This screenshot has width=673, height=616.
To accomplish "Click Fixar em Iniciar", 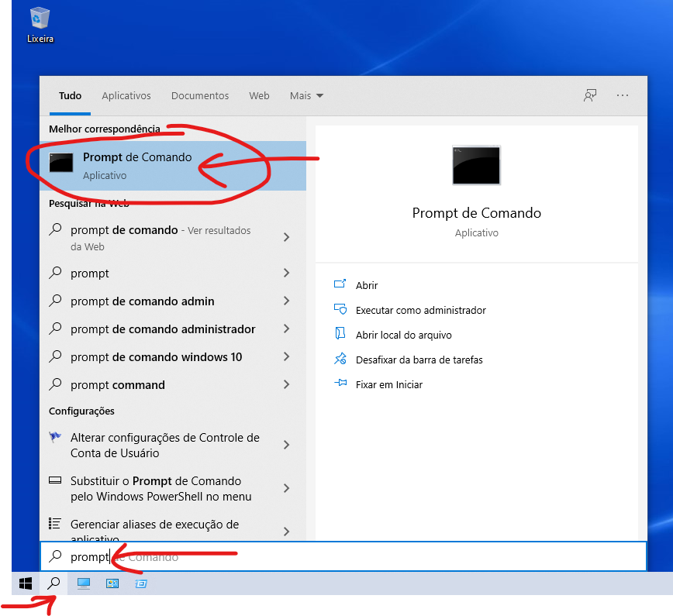I will 389,385.
